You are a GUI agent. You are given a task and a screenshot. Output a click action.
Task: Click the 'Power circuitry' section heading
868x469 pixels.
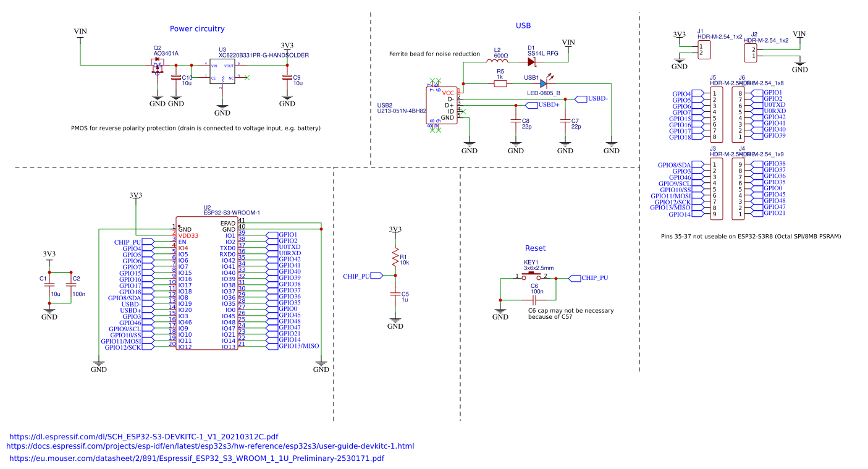(x=197, y=28)
